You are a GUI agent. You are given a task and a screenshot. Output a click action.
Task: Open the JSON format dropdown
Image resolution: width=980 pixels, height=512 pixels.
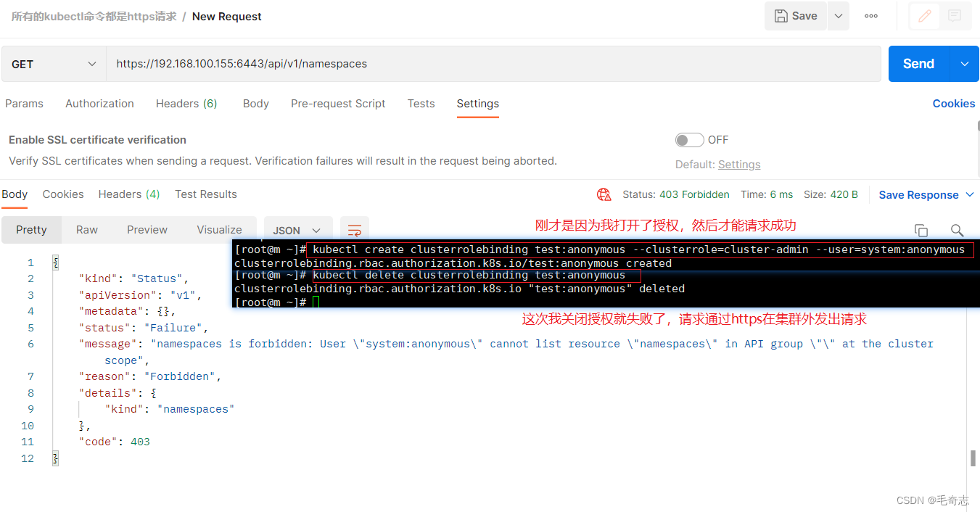(297, 231)
